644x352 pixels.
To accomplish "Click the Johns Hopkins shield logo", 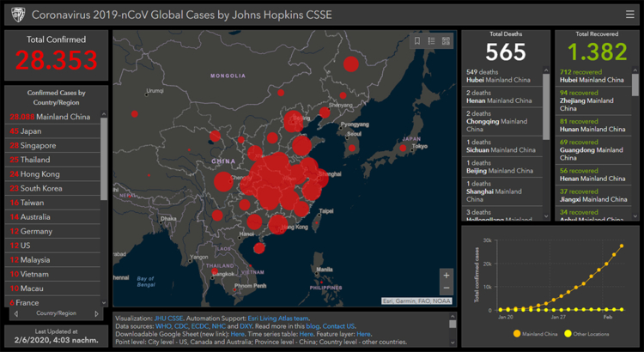I will pos(18,15).
